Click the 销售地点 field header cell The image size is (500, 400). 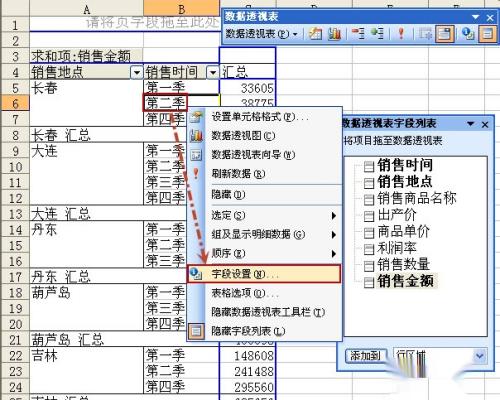click(x=86, y=72)
